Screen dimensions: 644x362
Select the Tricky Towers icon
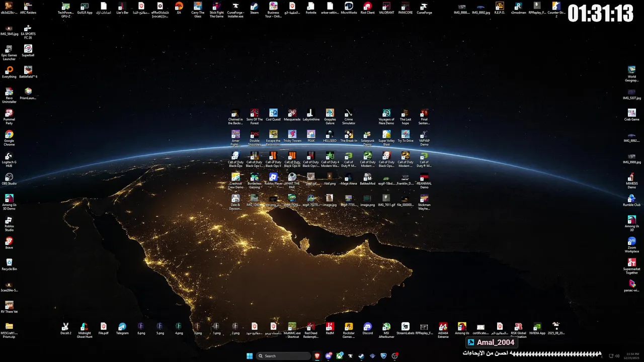tap(292, 136)
